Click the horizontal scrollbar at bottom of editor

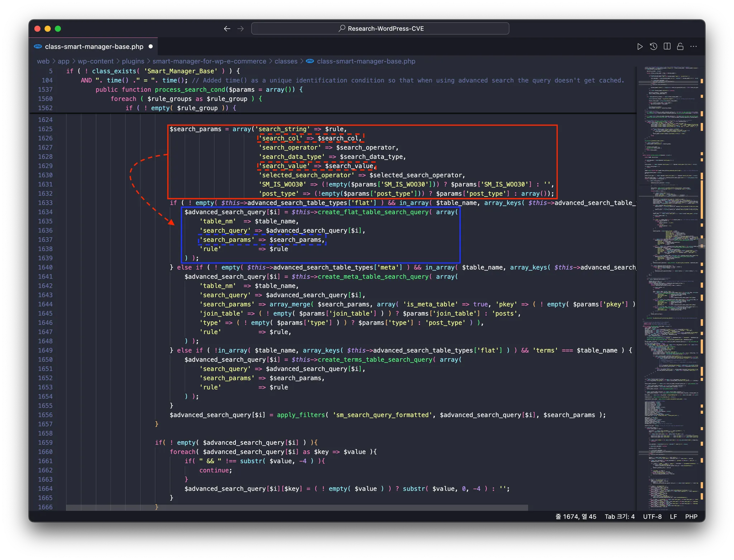297,508
